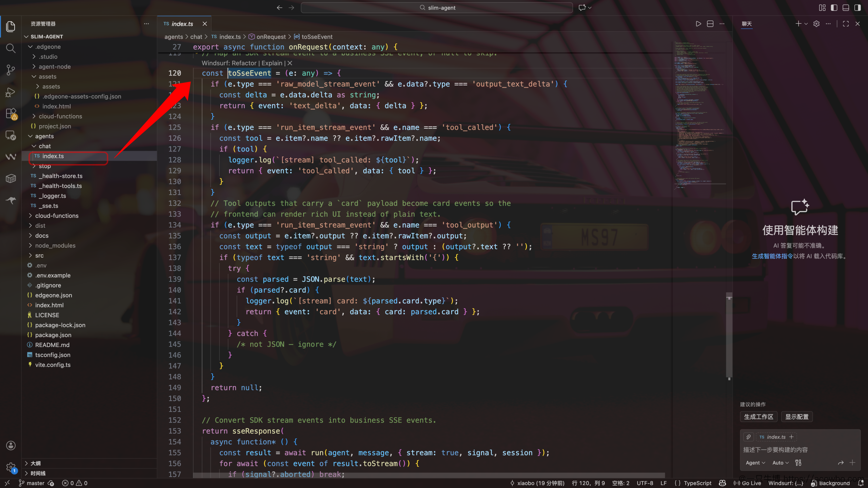Toggle the primary sidebar visibility

834,7
